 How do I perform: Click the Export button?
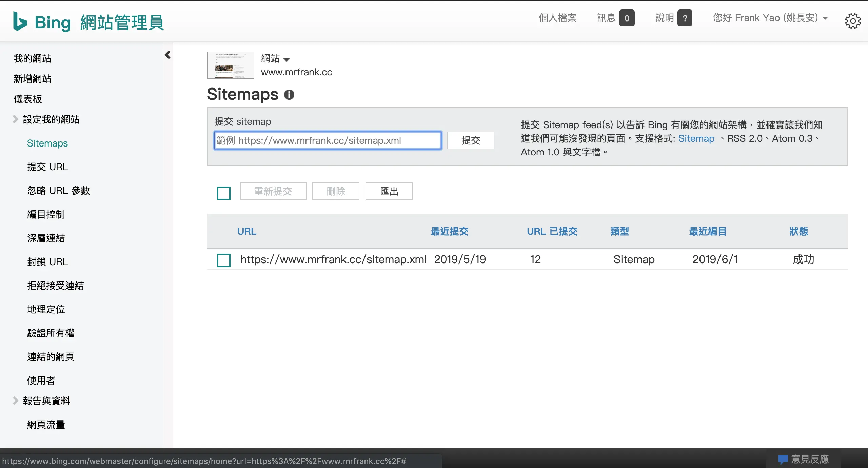click(x=389, y=191)
